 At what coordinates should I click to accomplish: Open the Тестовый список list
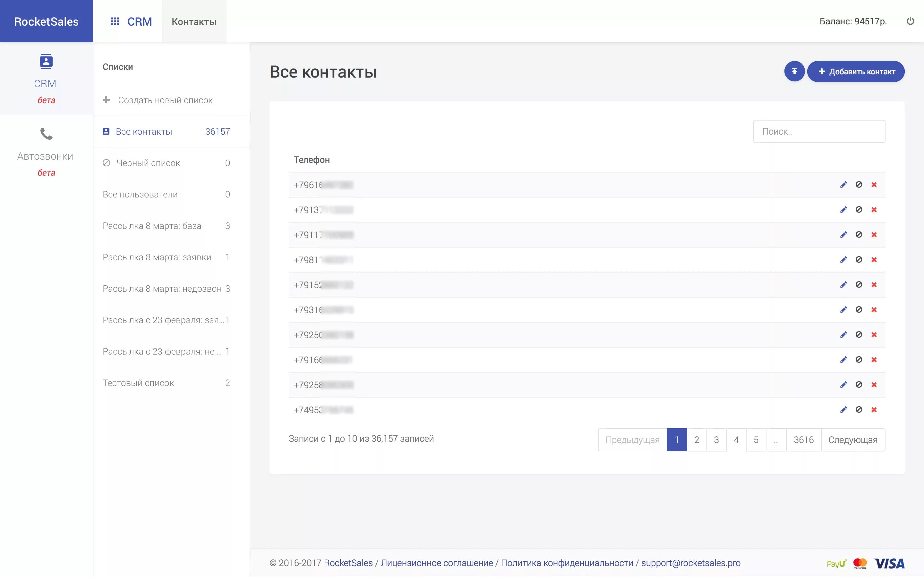(138, 382)
